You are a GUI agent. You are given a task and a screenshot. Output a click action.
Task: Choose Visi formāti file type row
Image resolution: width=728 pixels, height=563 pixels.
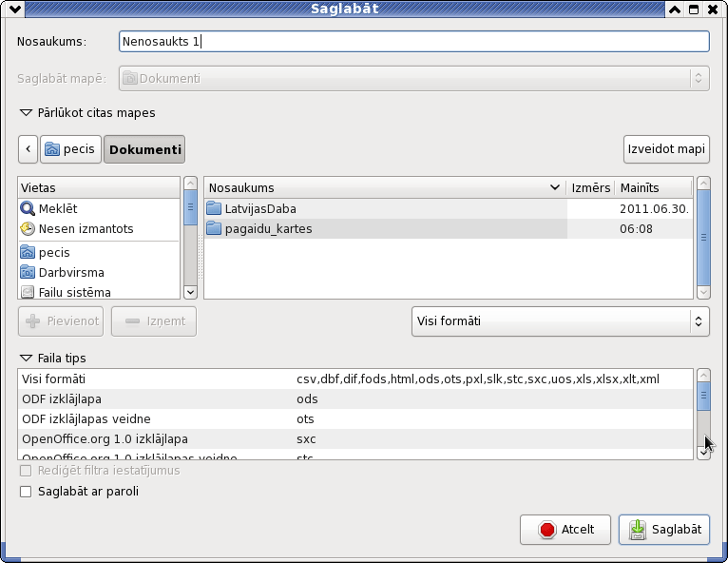coord(355,379)
